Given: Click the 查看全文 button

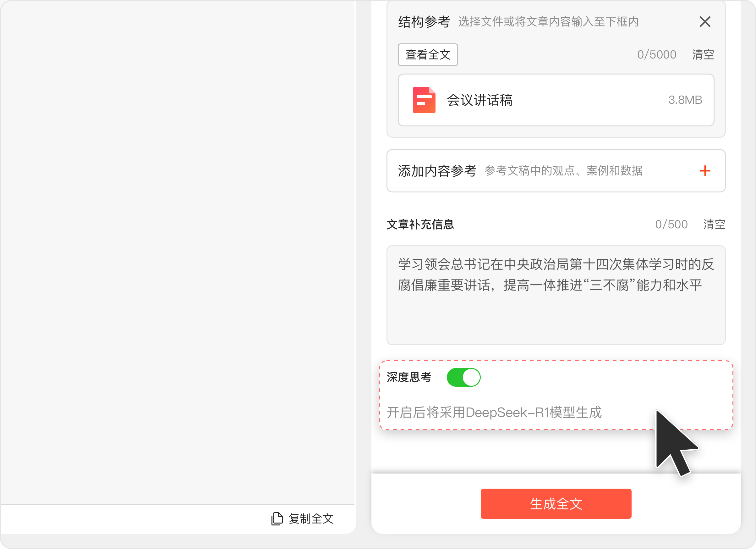Looking at the screenshot, I should click(428, 55).
